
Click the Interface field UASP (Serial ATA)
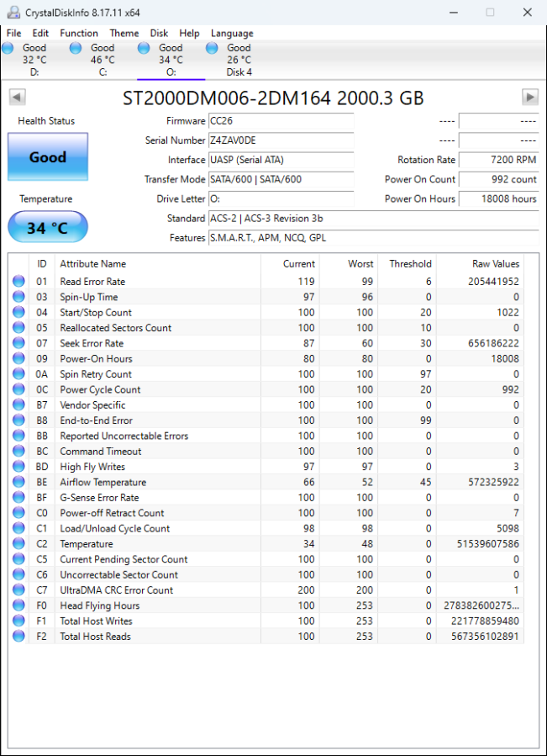281,160
